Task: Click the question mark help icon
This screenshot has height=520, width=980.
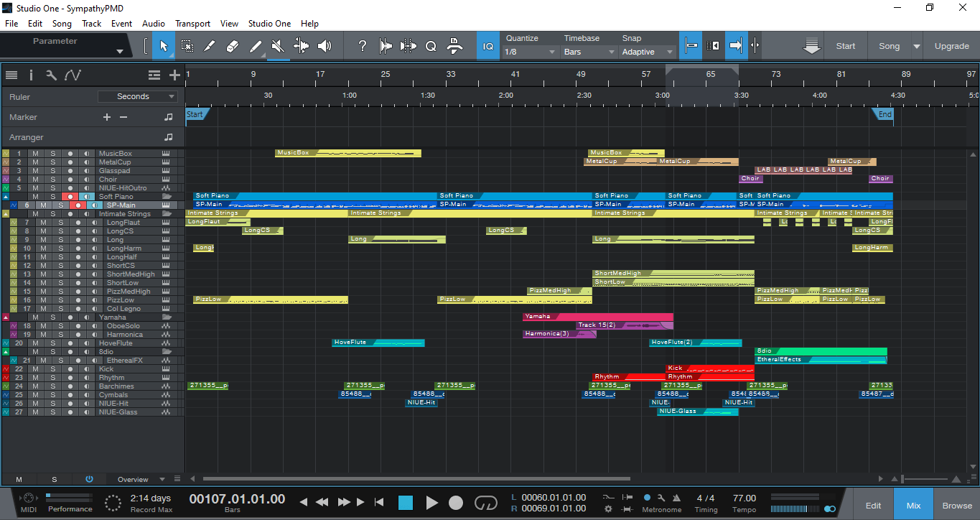Action: 363,46
